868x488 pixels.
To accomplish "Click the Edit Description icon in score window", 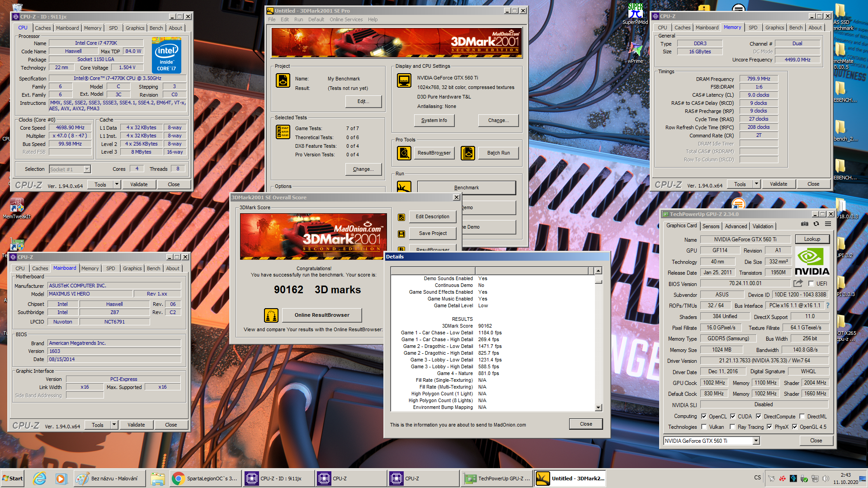I will pyautogui.click(x=401, y=217).
